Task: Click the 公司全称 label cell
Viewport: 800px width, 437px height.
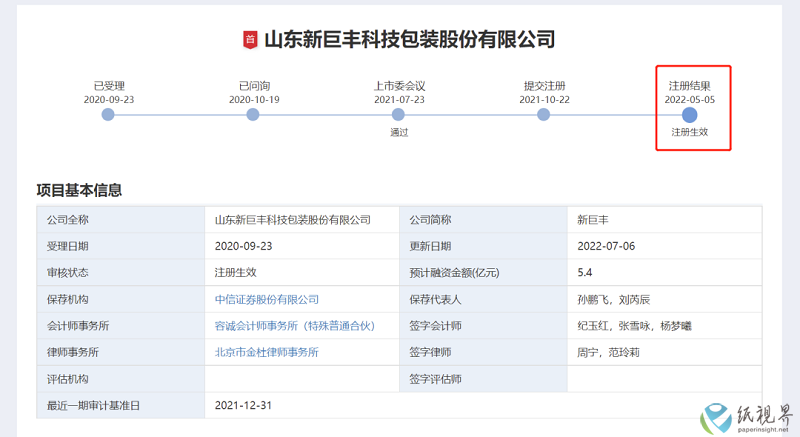Action: tap(120, 220)
